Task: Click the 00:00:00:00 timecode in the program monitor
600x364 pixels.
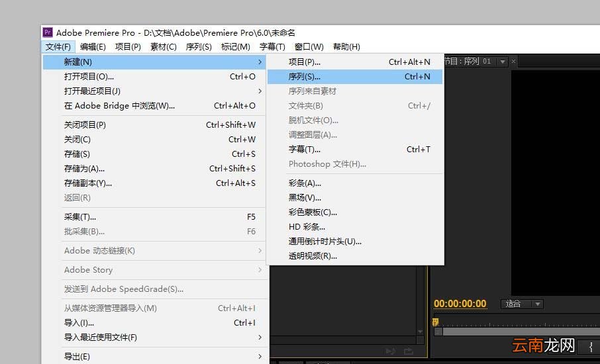Action: click(x=460, y=304)
